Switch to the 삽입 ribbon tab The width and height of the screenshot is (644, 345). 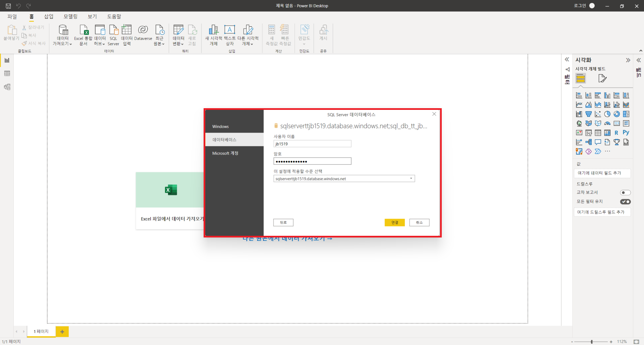(x=49, y=16)
